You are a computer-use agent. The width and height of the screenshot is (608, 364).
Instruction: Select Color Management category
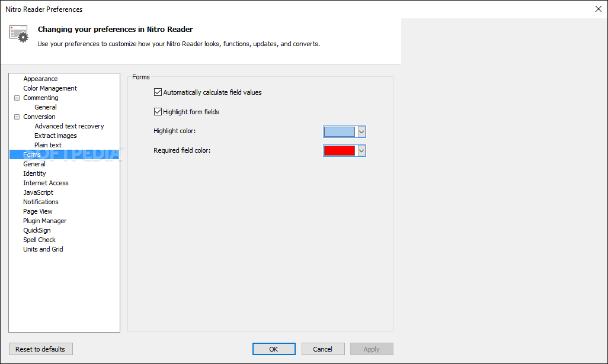coord(50,88)
